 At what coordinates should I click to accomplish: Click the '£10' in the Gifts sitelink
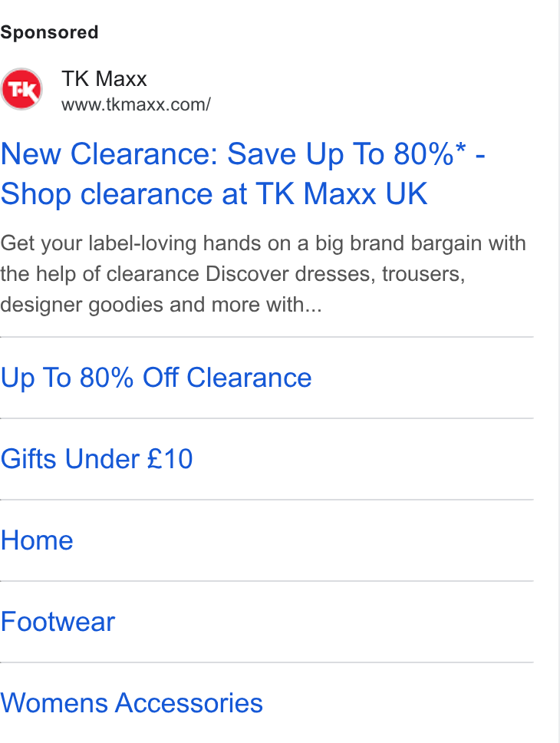click(x=170, y=459)
